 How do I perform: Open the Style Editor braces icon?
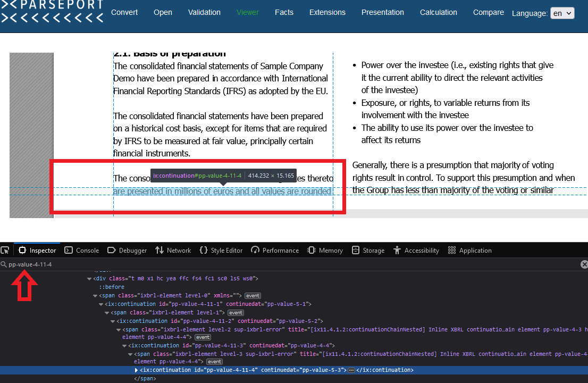(205, 250)
